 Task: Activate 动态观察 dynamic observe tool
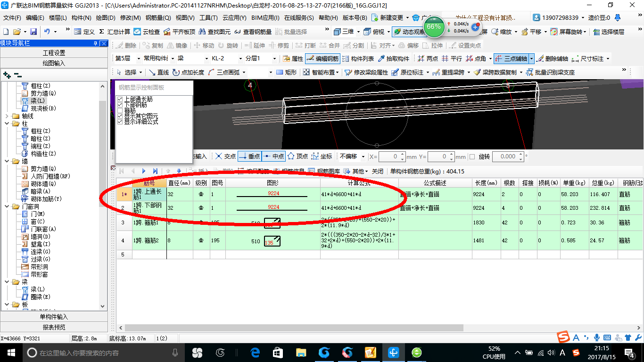(x=408, y=32)
